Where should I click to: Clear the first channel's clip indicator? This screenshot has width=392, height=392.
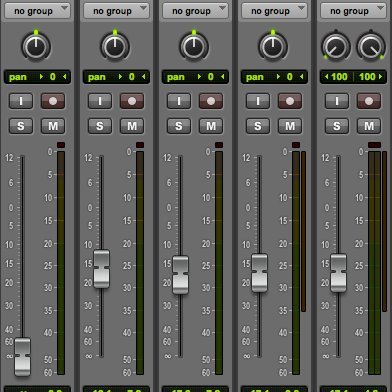tap(61, 145)
